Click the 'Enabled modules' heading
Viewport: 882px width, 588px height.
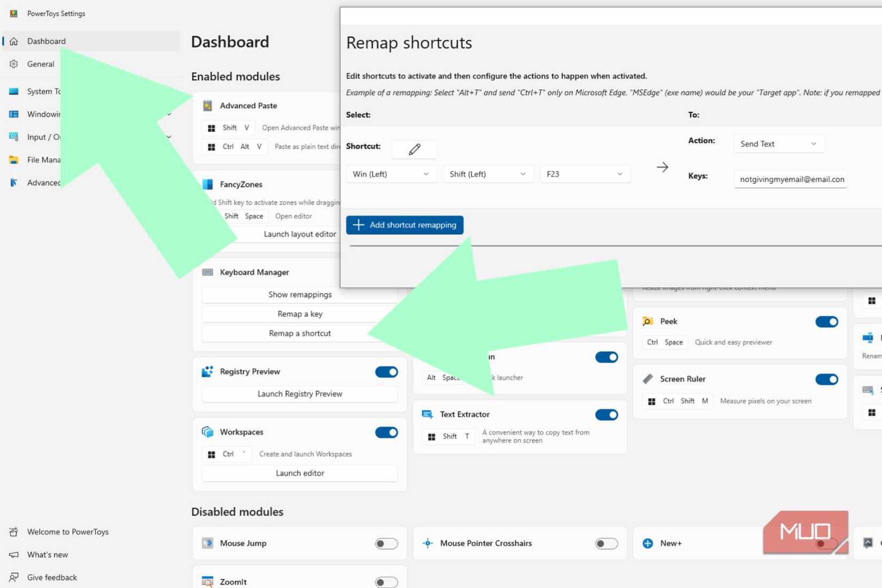click(236, 76)
